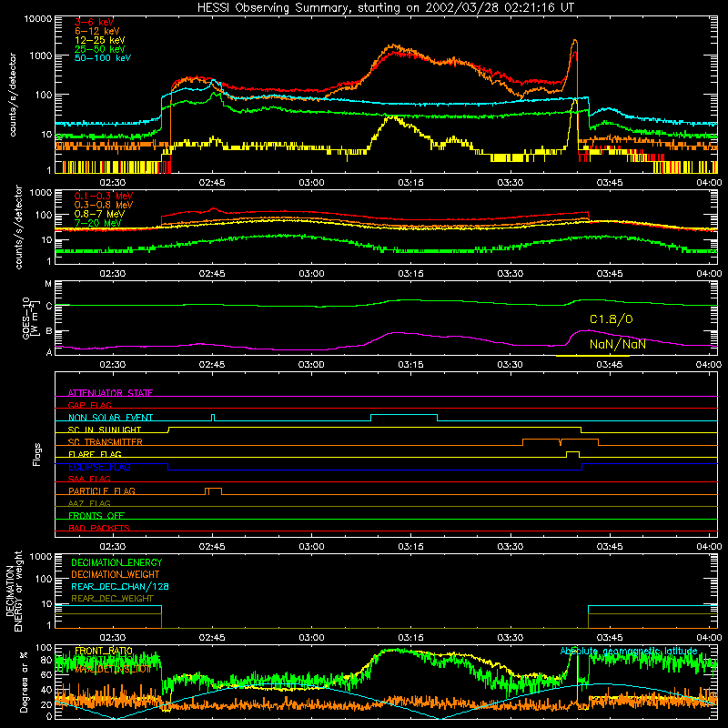The width and height of the screenshot is (728, 728).
Task: Click the FRONT_RATIO legend label
Action: click(x=104, y=651)
